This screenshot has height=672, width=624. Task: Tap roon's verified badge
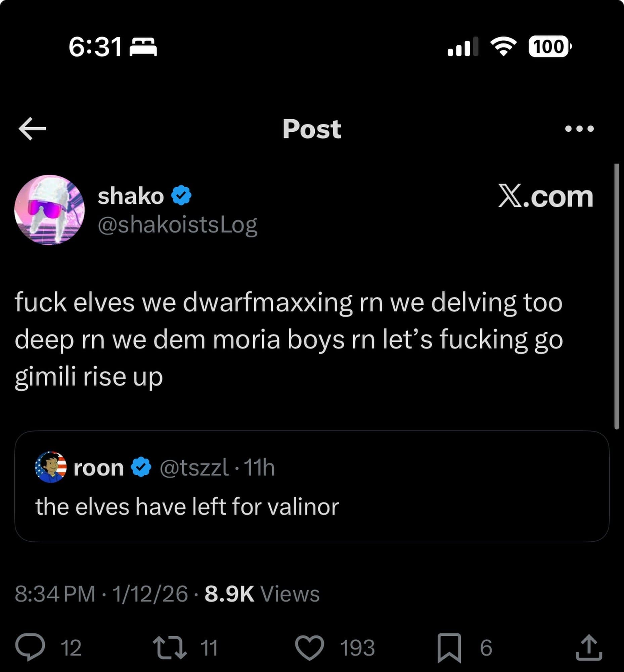(141, 467)
